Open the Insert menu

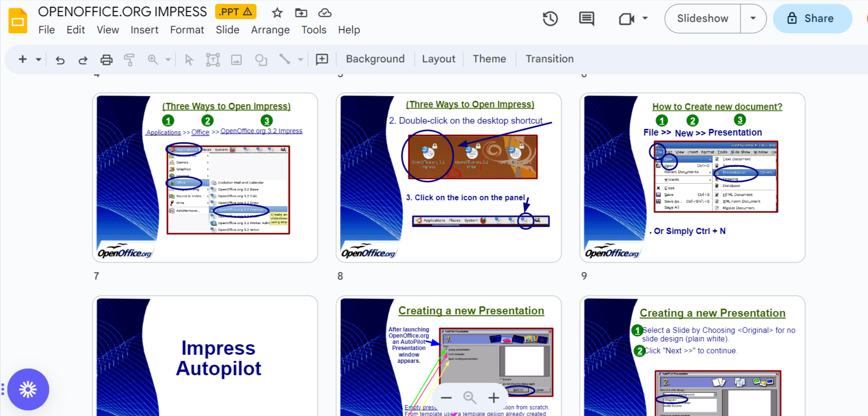[145, 30]
